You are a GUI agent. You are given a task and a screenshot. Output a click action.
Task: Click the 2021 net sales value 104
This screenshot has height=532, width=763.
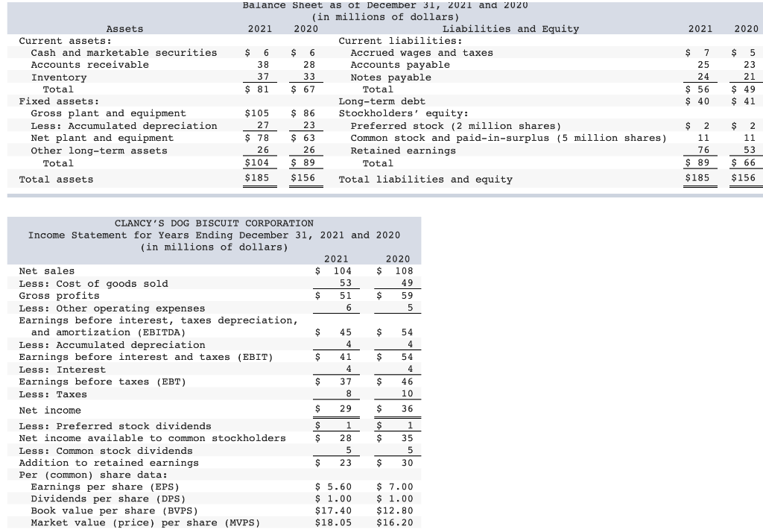click(x=343, y=271)
